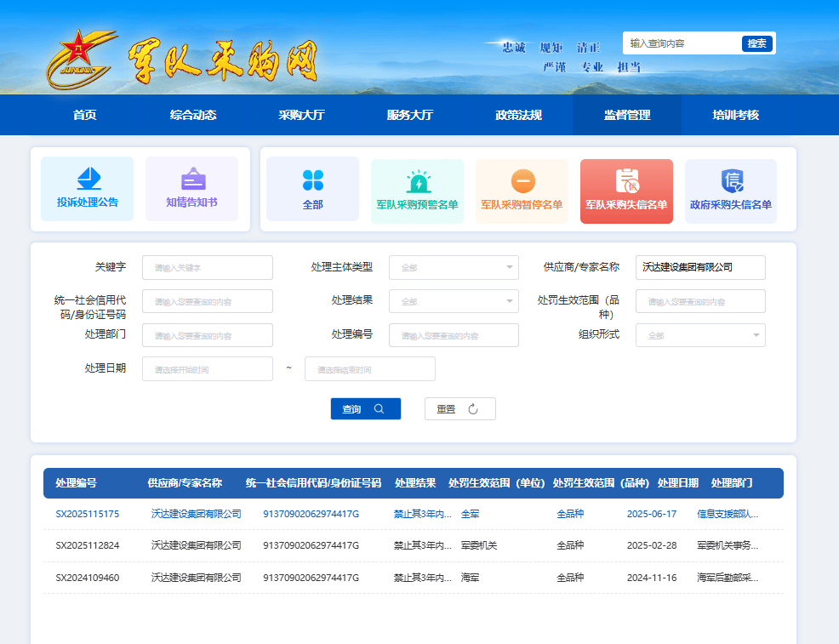Open record SX2025115175 link
Viewport: 839px width, 644px height.
coord(88,514)
